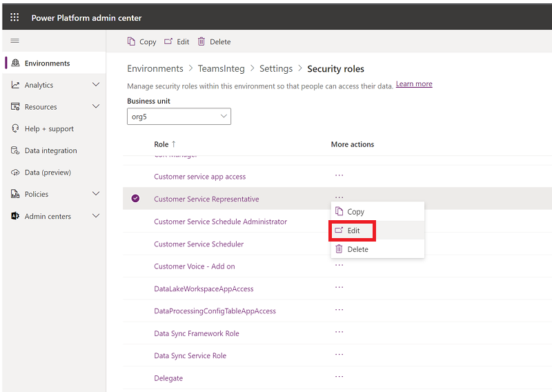Select Copy in the context menu
The width and height of the screenshot is (552, 392).
click(355, 212)
